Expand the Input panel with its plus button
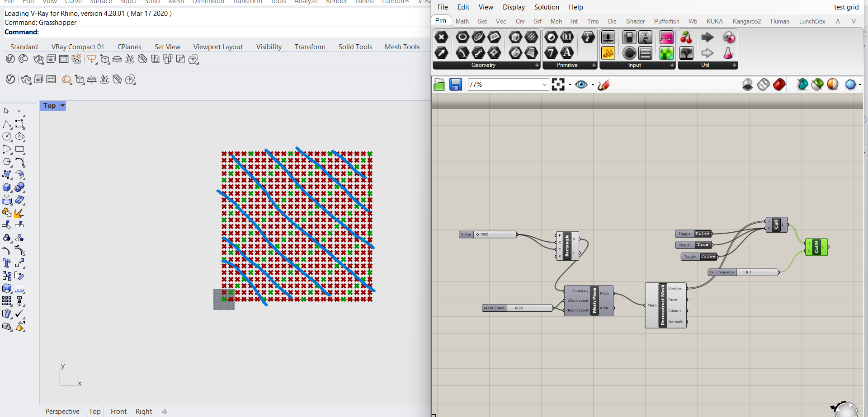 click(x=672, y=66)
